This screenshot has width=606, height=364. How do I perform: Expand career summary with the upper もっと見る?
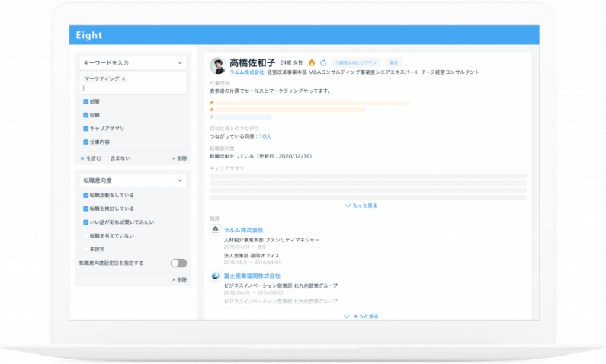[361, 206]
